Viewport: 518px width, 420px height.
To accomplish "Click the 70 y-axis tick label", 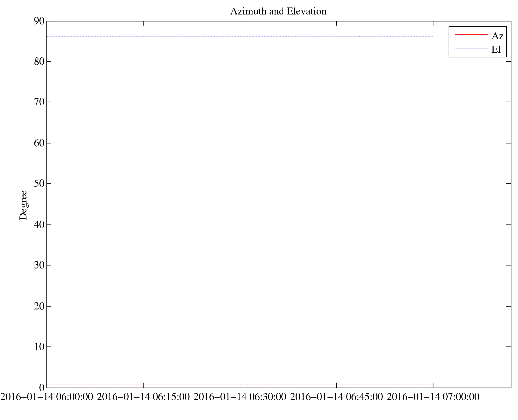I will [39, 102].
